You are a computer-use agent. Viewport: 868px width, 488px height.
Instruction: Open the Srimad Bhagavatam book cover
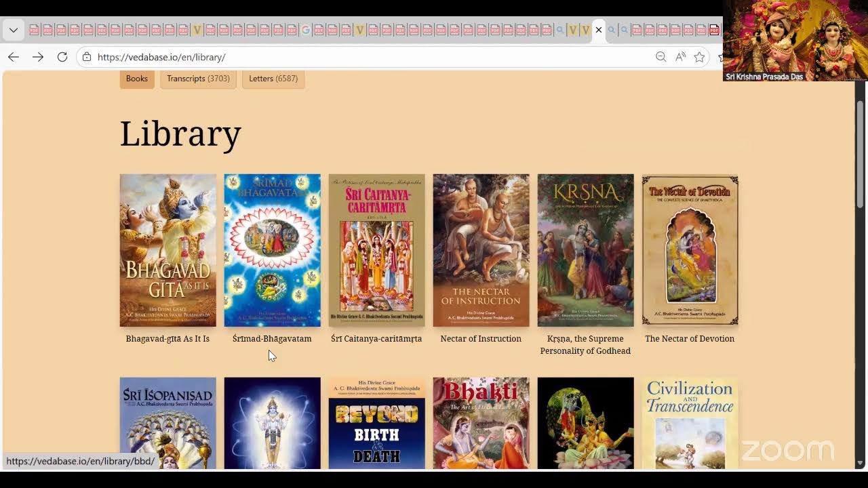[273, 250]
